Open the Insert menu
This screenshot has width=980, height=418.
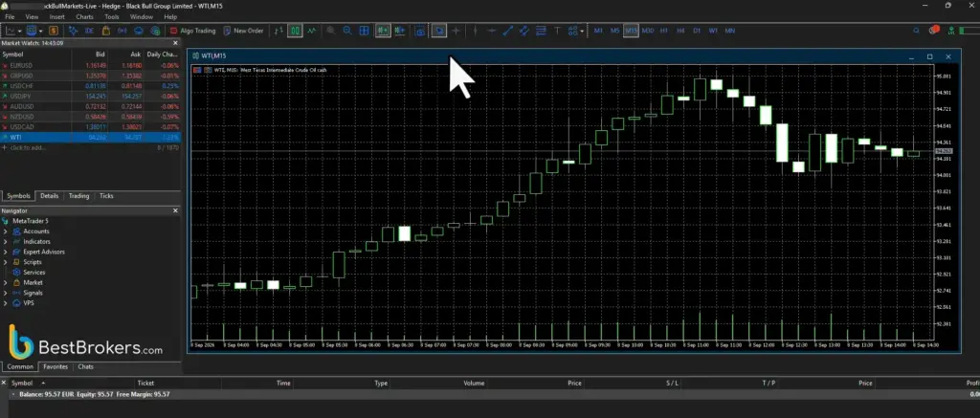tap(56, 17)
